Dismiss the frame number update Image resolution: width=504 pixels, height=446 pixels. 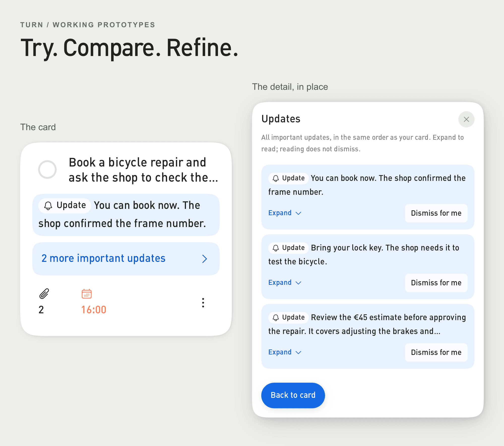(436, 213)
